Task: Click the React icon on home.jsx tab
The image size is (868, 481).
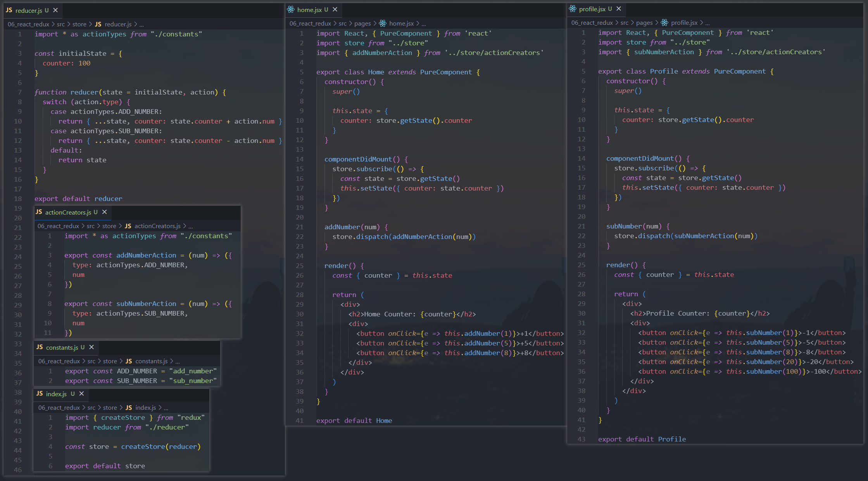Action: [291, 10]
